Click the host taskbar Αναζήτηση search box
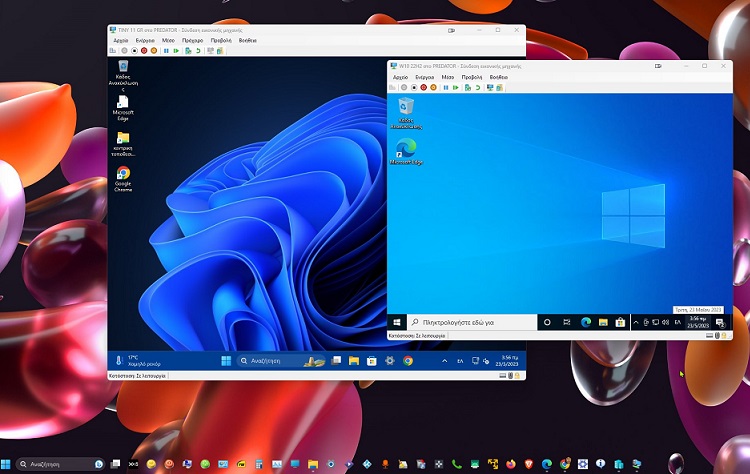This screenshot has width=750, height=474. tap(60, 464)
